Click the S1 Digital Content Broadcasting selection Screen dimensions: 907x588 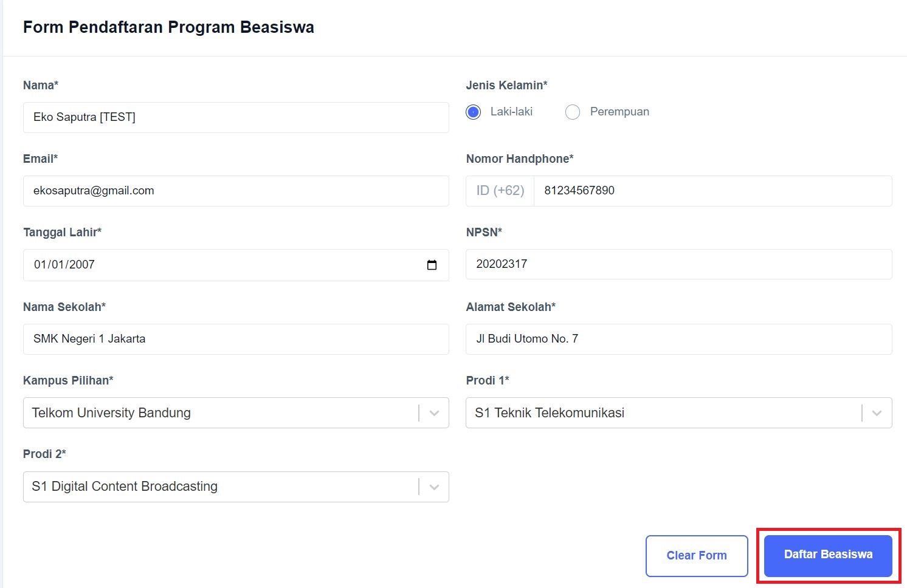pyautogui.click(x=219, y=487)
